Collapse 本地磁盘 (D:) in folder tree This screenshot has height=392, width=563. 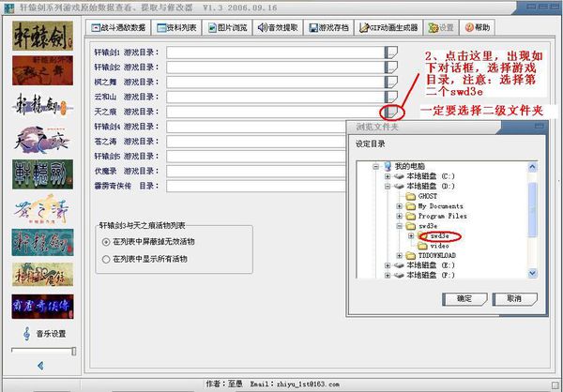tap(388, 187)
